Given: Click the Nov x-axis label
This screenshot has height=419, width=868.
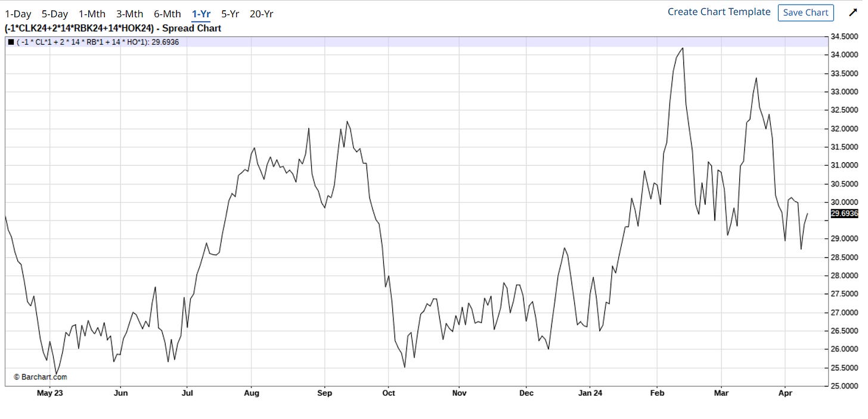Looking at the screenshot, I should point(459,393).
